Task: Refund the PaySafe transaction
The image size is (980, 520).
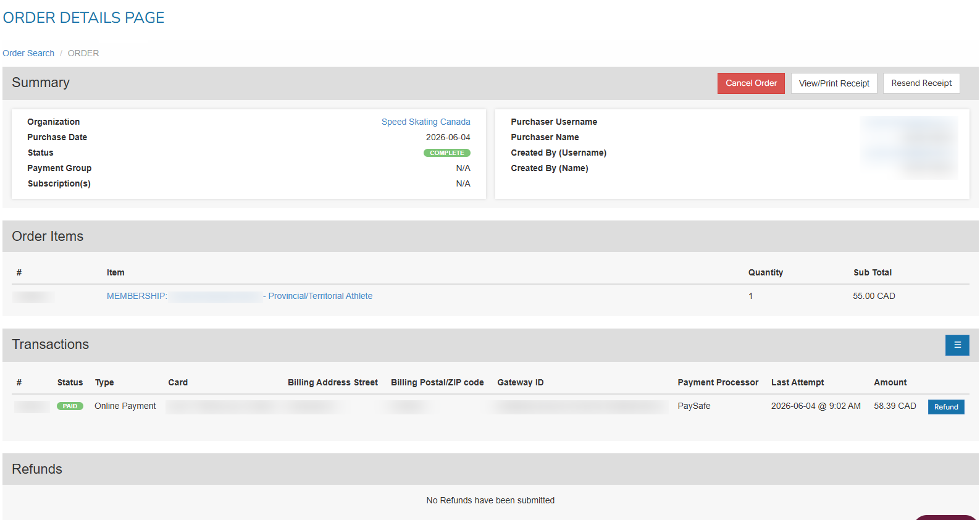Action: click(946, 407)
